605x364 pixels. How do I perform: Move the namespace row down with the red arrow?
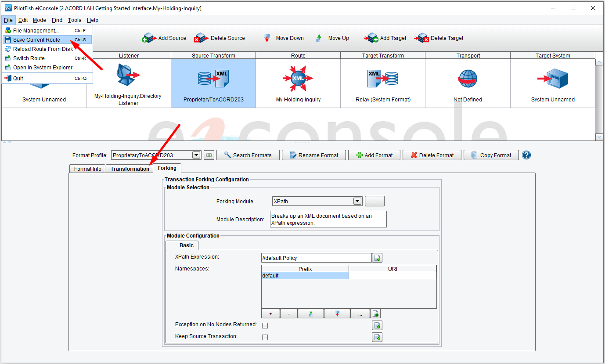(337, 314)
